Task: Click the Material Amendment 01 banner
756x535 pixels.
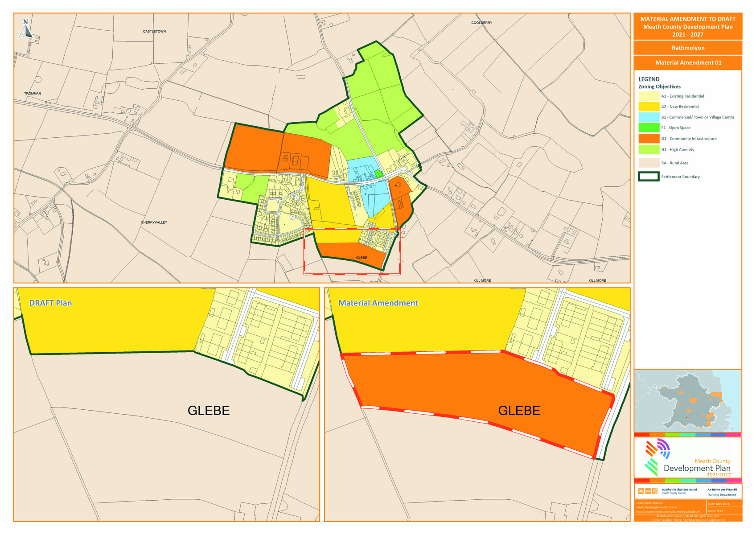Action: [x=688, y=62]
